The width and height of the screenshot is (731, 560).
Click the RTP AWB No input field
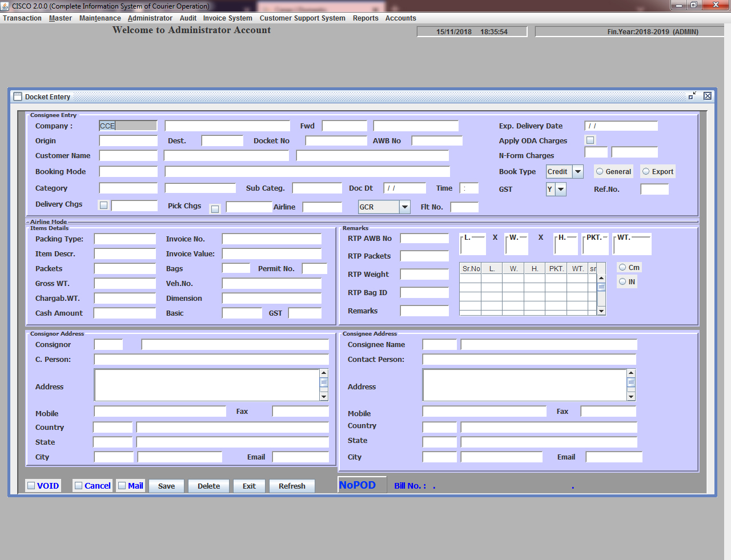tap(425, 238)
